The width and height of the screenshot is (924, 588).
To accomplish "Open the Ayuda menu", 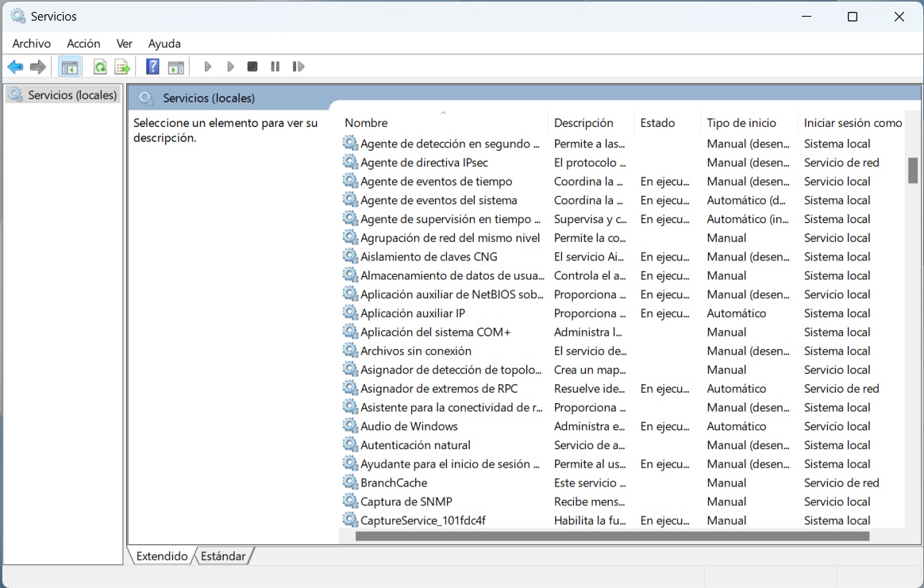I will click(x=164, y=44).
